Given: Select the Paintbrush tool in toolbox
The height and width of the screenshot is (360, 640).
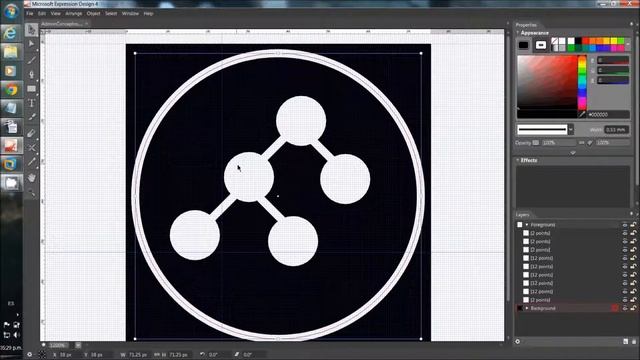Looking at the screenshot, I should [x=31, y=60].
